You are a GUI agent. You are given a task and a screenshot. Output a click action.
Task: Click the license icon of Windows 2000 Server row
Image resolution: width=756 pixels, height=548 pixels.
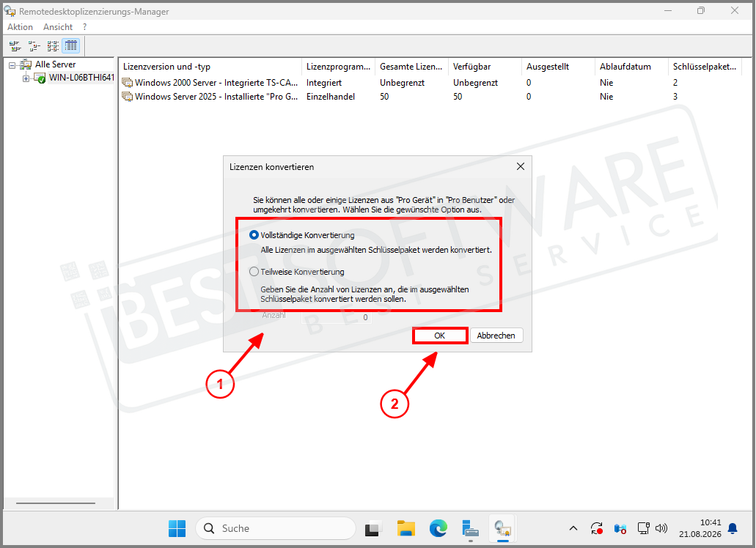[x=128, y=83]
